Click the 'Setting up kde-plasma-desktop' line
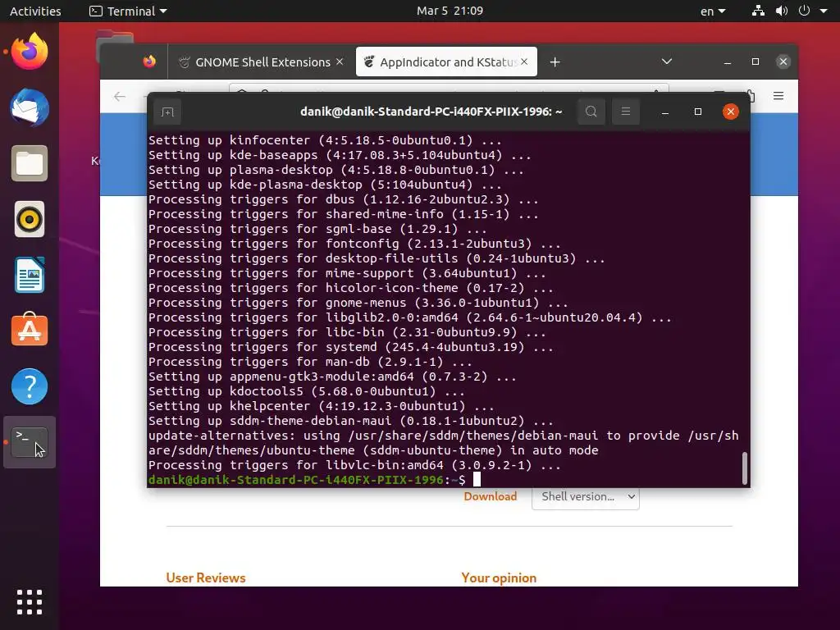Screen dimensions: 840x630 coord(325,185)
